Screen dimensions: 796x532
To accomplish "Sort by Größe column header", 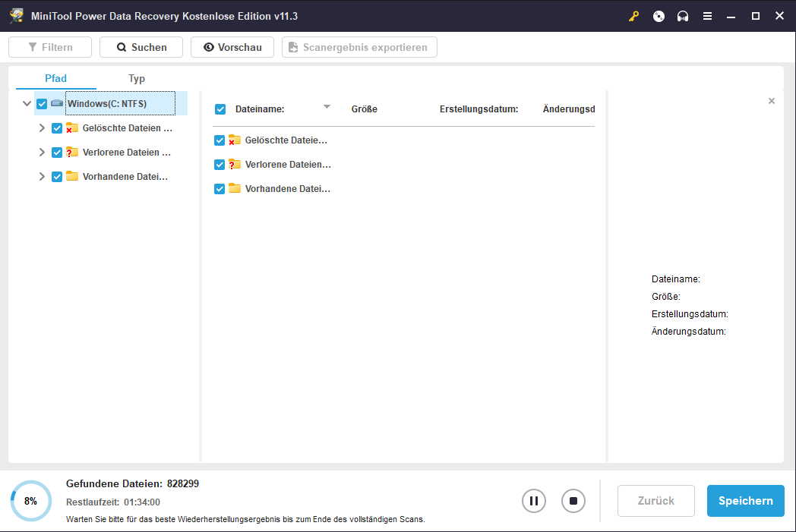I will click(365, 109).
